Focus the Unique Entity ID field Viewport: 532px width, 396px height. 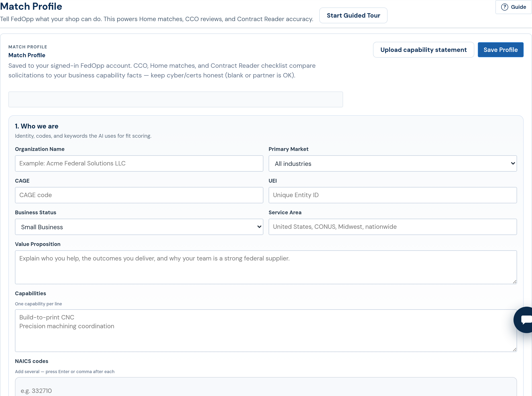click(x=393, y=195)
